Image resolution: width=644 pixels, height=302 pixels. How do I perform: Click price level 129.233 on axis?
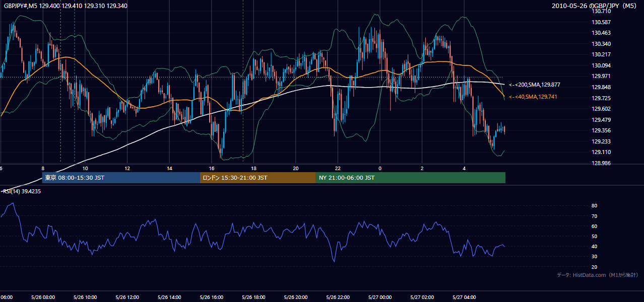pos(601,141)
